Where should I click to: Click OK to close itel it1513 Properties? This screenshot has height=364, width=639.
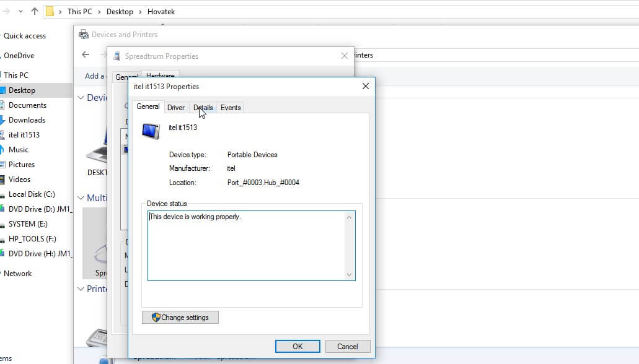297,346
